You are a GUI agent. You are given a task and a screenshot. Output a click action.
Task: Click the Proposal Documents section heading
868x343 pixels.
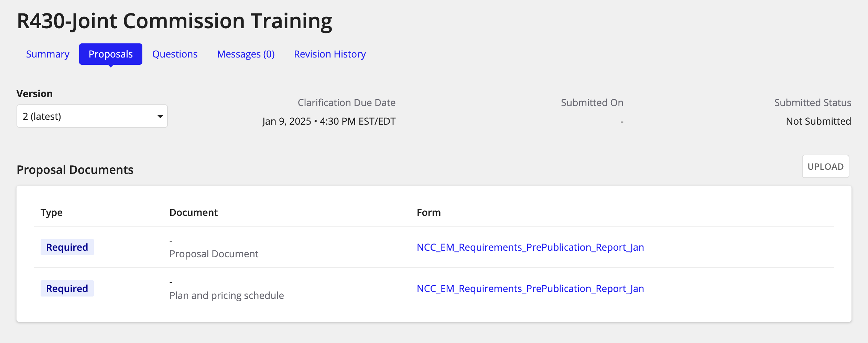75,170
